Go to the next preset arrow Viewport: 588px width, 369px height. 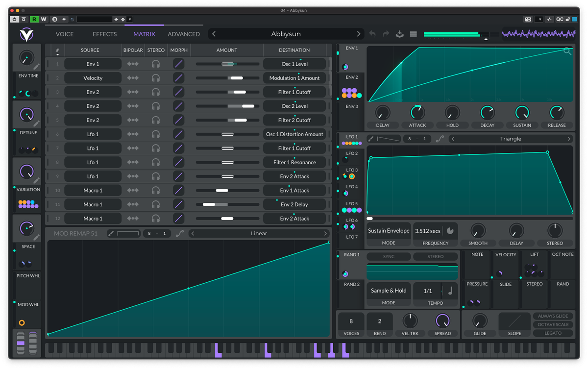click(x=359, y=34)
